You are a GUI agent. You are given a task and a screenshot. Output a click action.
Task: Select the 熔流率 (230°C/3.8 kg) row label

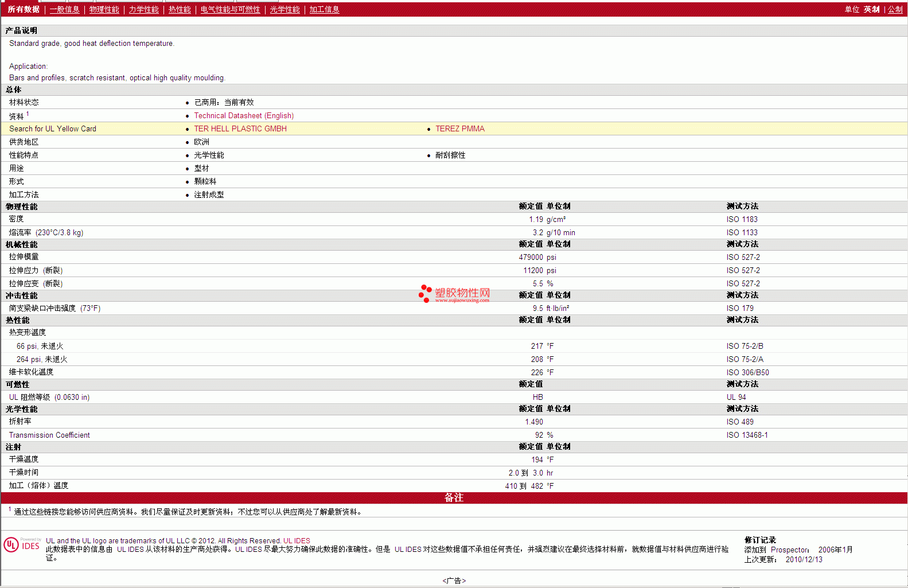pyautogui.click(x=46, y=232)
